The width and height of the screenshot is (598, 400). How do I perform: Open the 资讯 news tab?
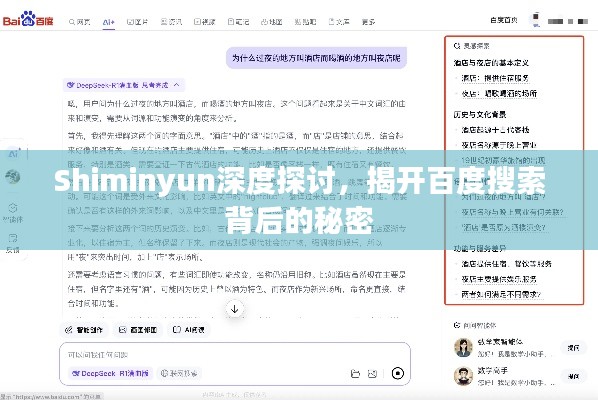(x=171, y=22)
